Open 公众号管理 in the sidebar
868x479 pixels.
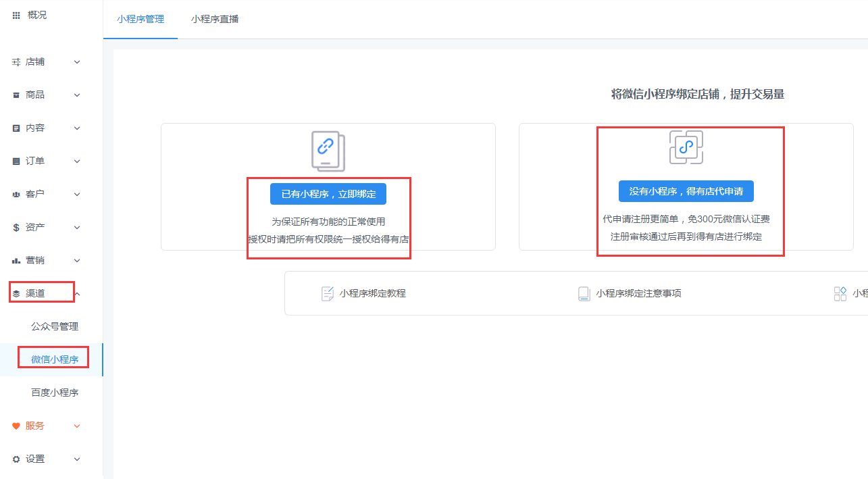55,326
